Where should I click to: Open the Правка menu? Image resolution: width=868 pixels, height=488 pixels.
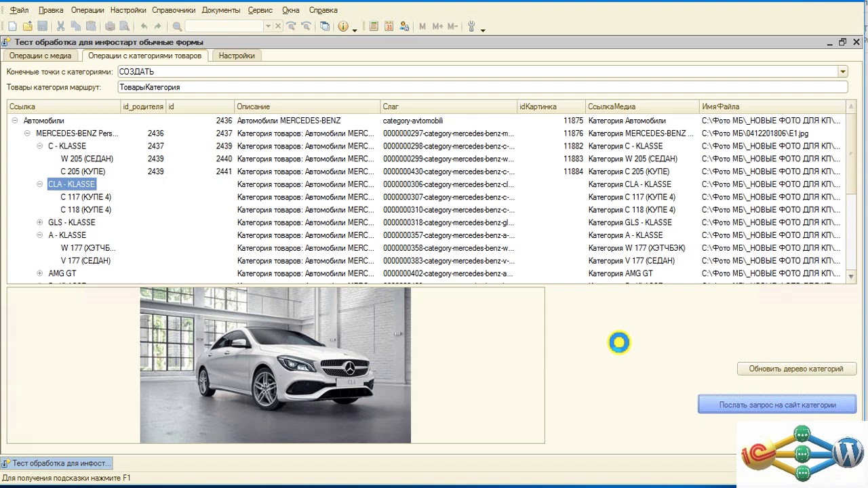(51, 10)
